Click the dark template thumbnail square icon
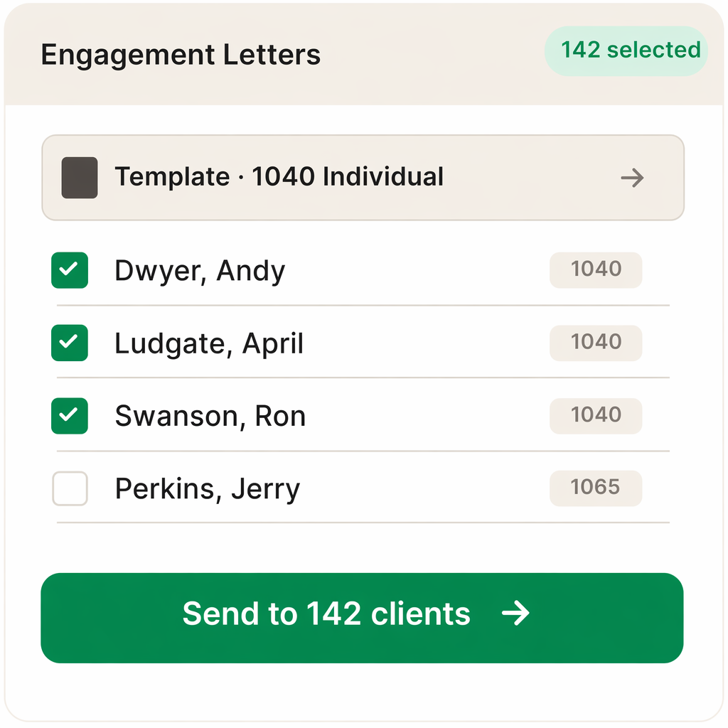 [x=79, y=178]
